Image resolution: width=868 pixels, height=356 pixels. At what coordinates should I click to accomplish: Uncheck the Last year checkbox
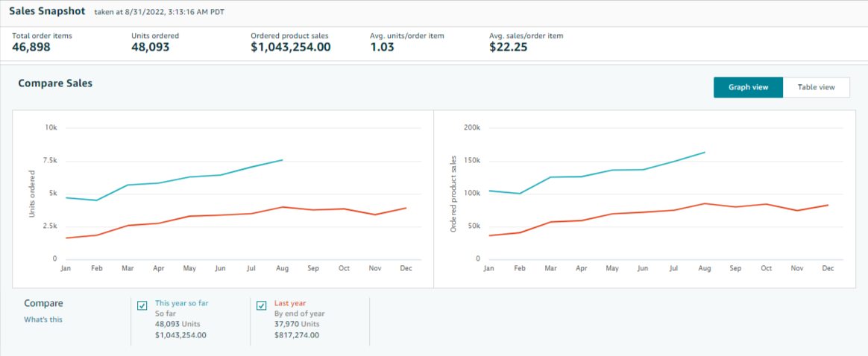click(262, 305)
